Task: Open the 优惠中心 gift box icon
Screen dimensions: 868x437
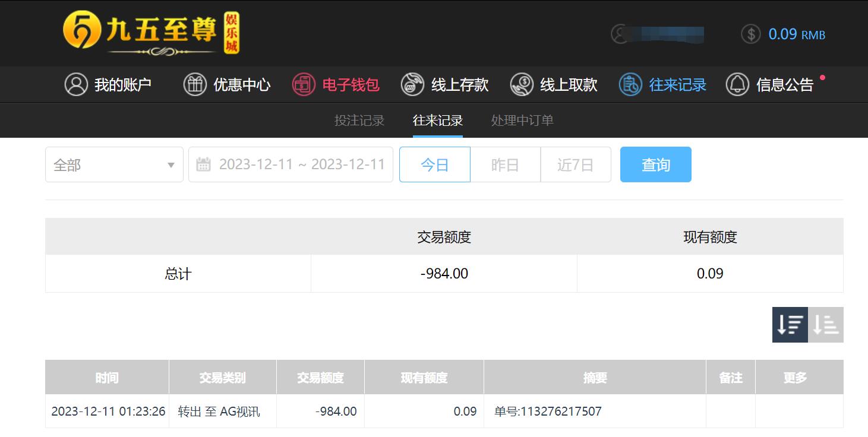Action: tap(195, 84)
